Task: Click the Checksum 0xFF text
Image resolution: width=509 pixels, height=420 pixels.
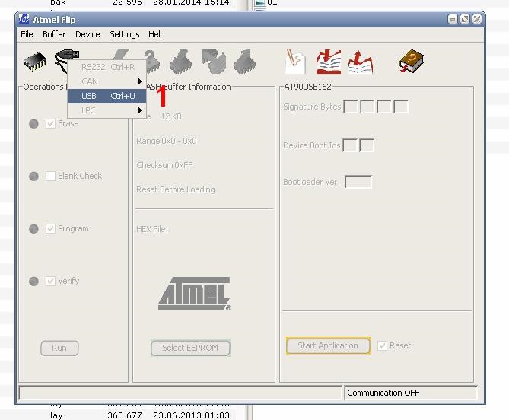Action: tap(164, 165)
